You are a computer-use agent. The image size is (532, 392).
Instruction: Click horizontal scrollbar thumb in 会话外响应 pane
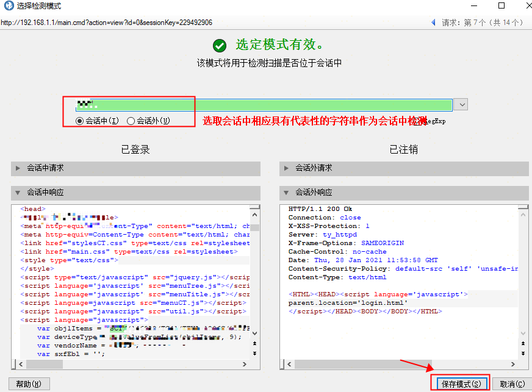tap(363, 364)
